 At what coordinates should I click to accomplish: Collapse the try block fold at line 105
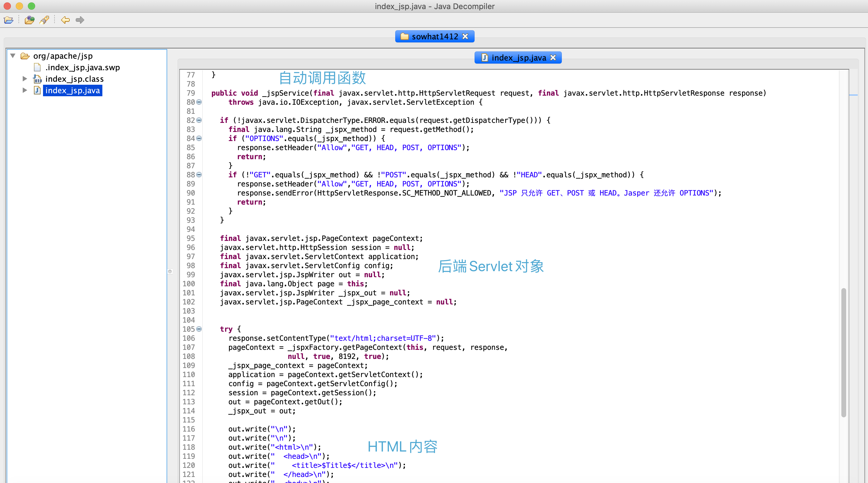click(x=199, y=329)
